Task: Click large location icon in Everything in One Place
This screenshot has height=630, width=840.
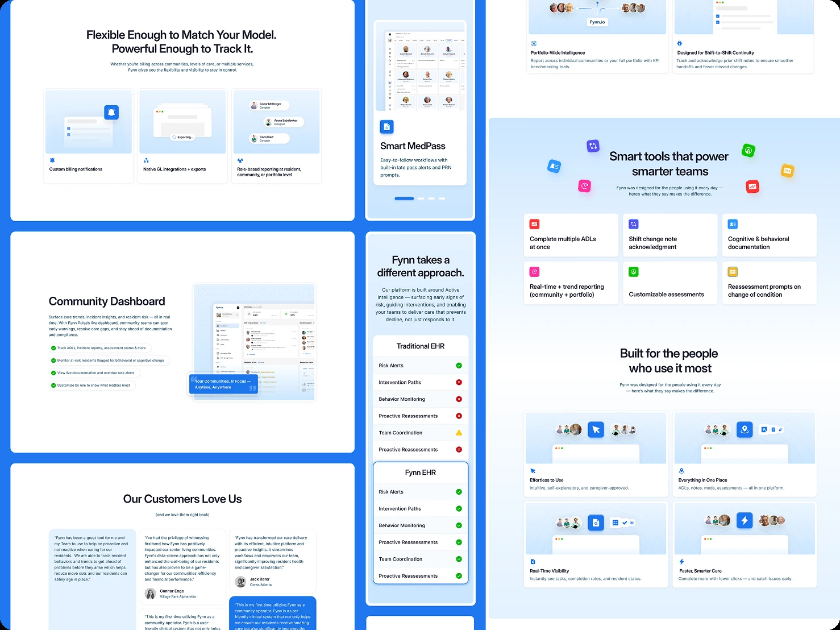Action: point(745,429)
